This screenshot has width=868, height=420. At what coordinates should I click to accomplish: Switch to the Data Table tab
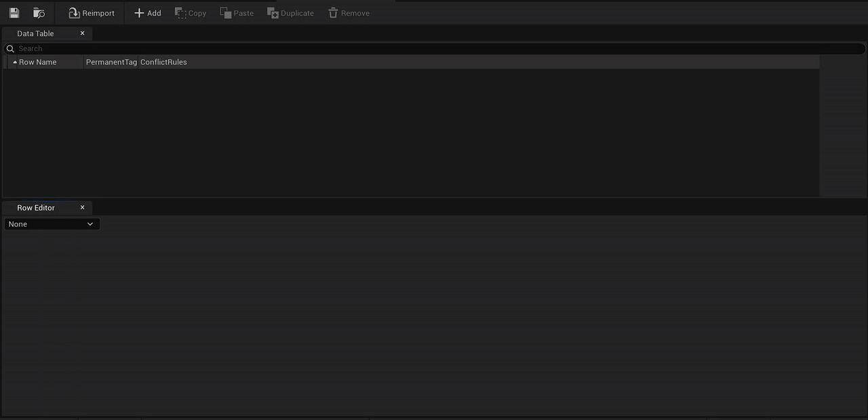pyautogui.click(x=35, y=33)
